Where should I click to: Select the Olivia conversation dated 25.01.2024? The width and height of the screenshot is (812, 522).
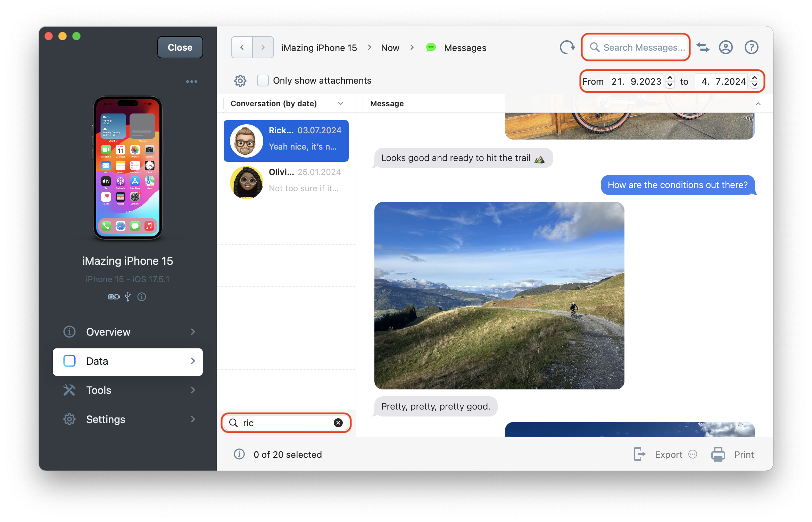pos(286,183)
